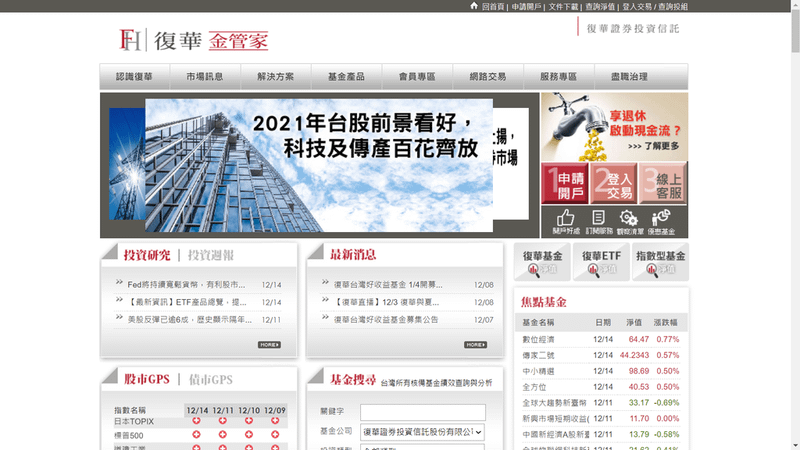The image size is (800, 450).
Task: Open the 認識復華 menu
Action: [134, 77]
